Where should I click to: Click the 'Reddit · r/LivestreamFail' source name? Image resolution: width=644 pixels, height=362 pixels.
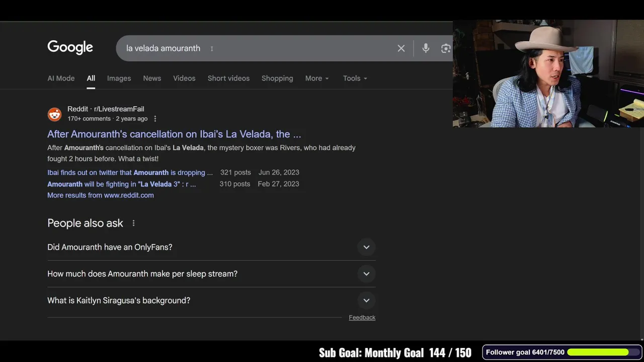click(106, 109)
